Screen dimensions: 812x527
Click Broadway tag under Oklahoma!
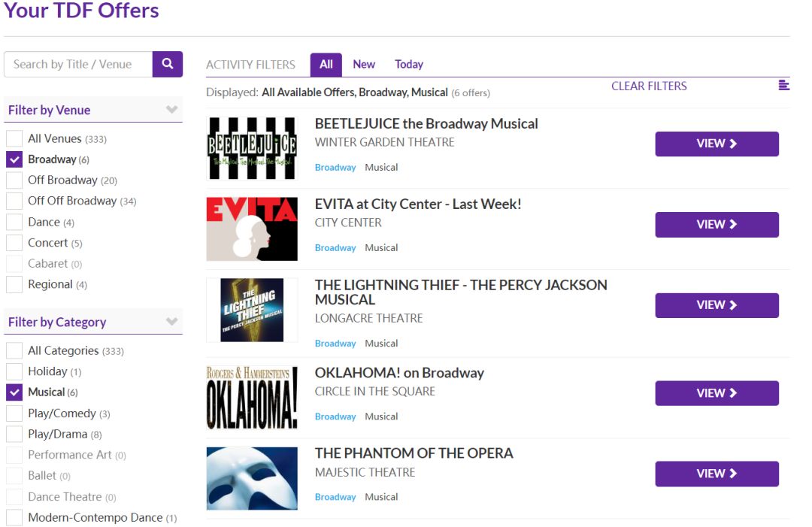pyautogui.click(x=335, y=416)
